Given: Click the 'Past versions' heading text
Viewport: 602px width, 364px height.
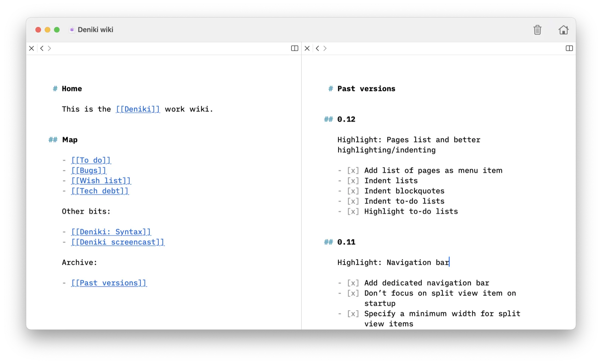Looking at the screenshot, I should (366, 89).
